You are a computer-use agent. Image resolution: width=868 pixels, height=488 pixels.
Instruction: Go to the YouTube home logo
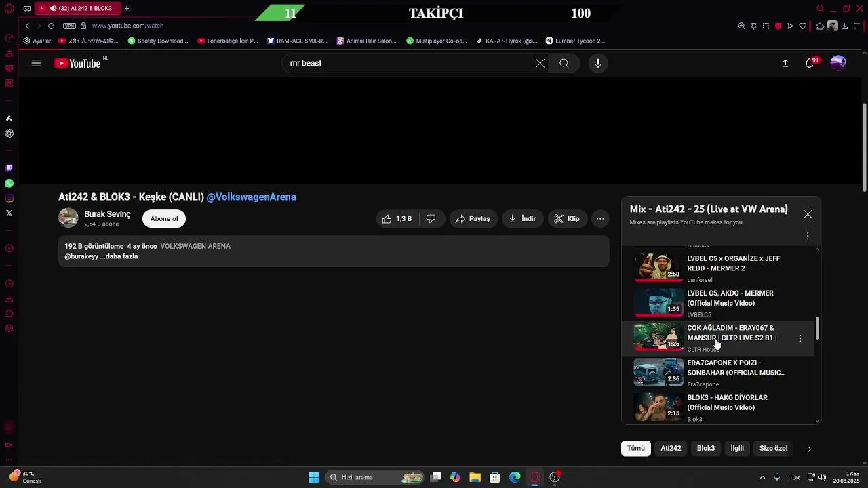coord(77,63)
